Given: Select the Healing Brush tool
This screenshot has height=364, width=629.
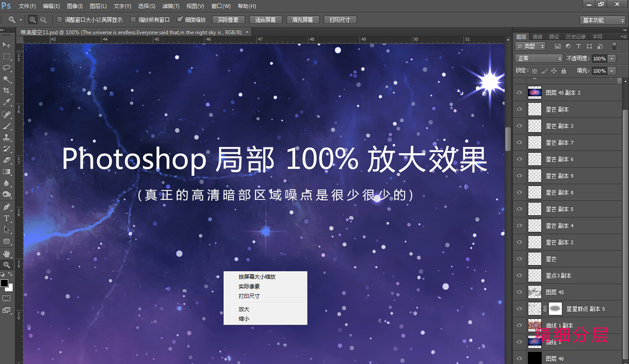Looking at the screenshot, I should [7, 114].
